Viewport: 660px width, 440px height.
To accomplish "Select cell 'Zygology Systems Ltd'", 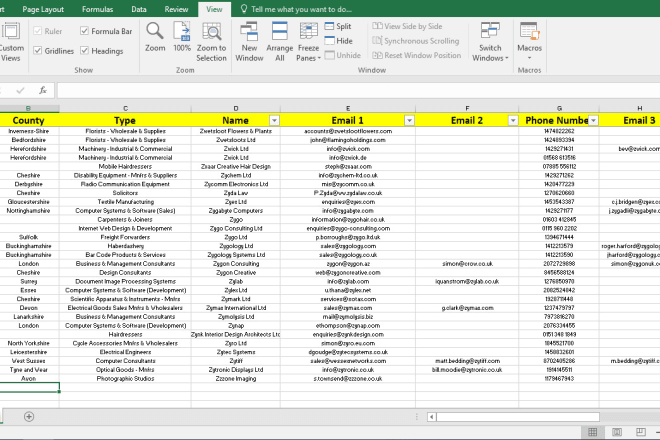I will tap(236, 255).
